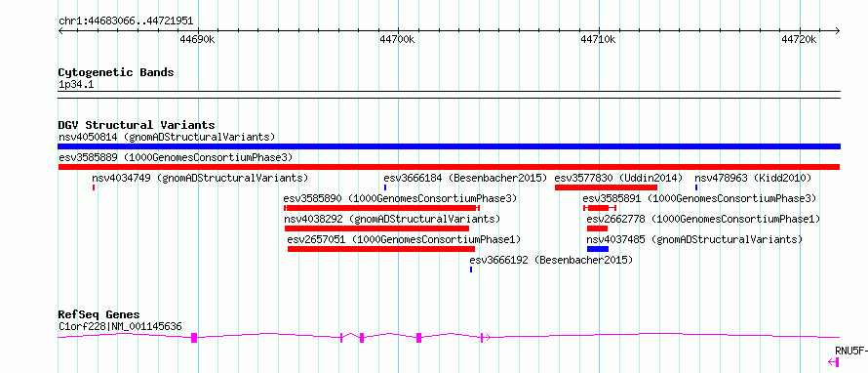The height and width of the screenshot is (373, 868).
Task: Open the esv3666184 variant label
Action: tap(465, 178)
